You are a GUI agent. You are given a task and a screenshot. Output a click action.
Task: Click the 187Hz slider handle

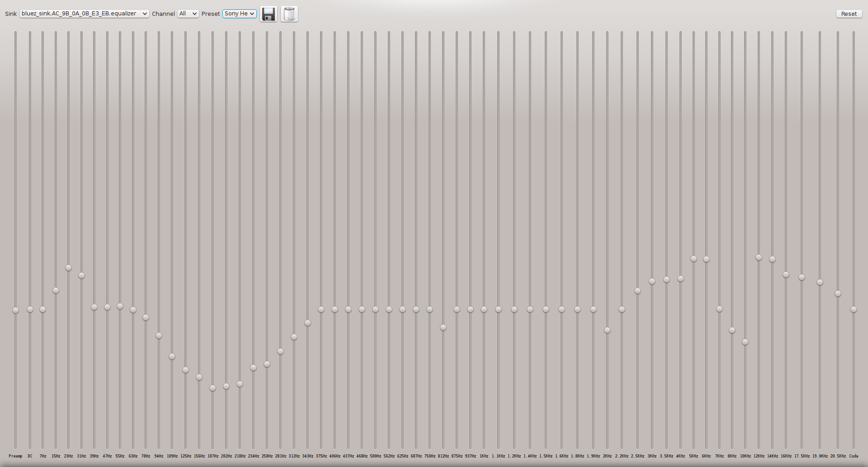pyautogui.click(x=212, y=388)
